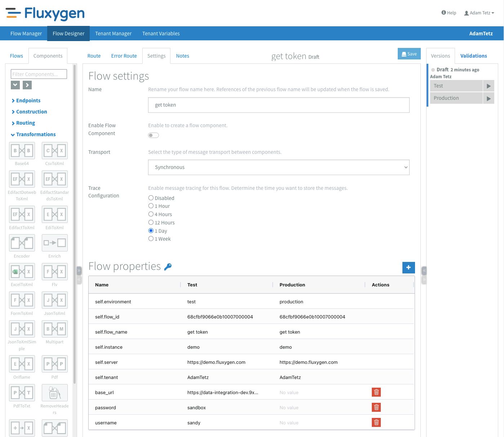
Task: Enable the Flow Component toggle
Action: [x=153, y=135]
